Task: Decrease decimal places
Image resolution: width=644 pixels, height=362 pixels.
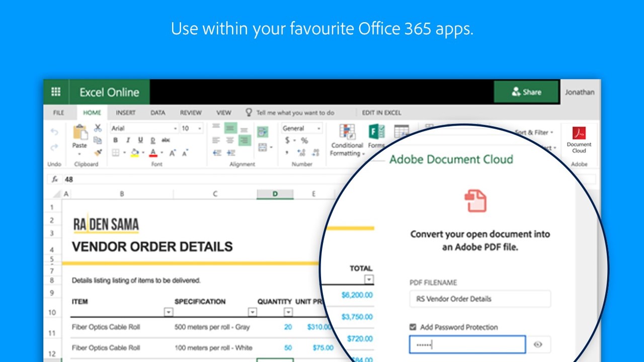Action: click(316, 153)
